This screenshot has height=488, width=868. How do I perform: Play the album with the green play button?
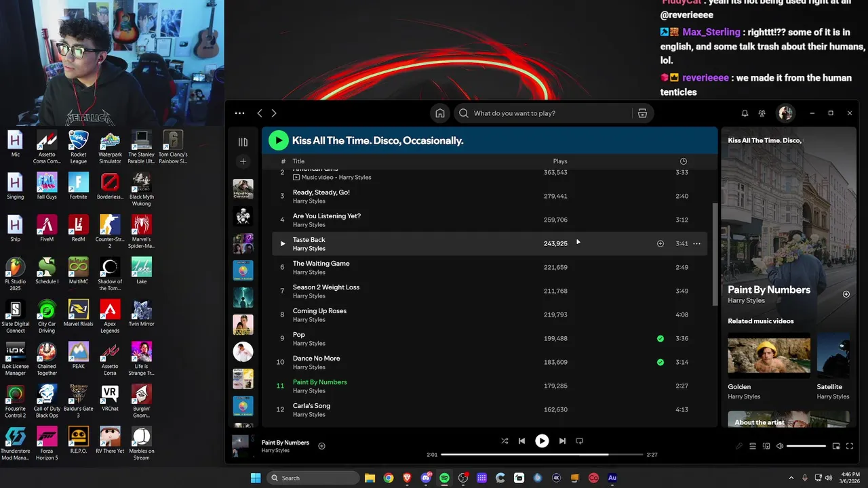coord(278,140)
